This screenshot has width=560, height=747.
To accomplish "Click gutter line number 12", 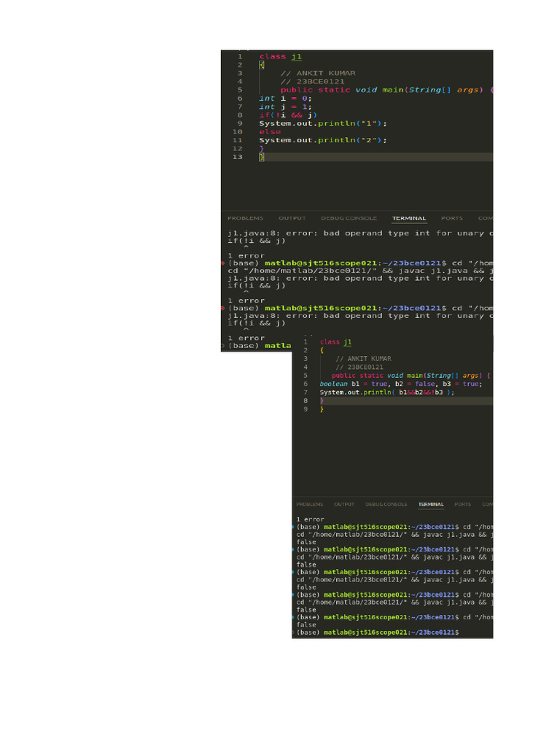I will pos(238,149).
